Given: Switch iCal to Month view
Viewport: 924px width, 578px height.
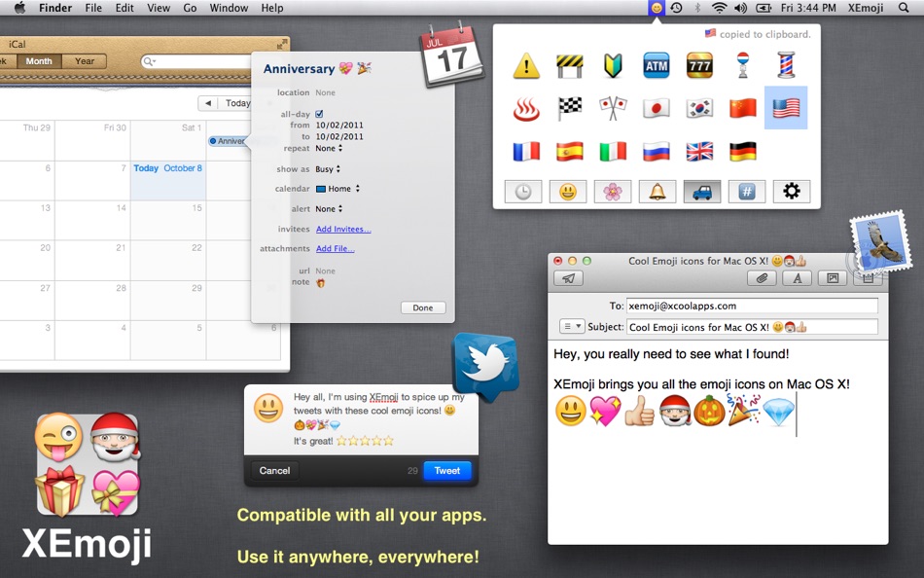Looking at the screenshot, I should [x=39, y=61].
